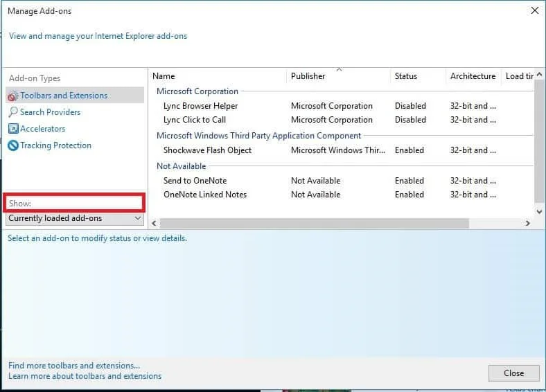This screenshot has height=392, width=546.
Task: Open Find more toolbars and extensions link
Action: pyautogui.click(x=74, y=366)
